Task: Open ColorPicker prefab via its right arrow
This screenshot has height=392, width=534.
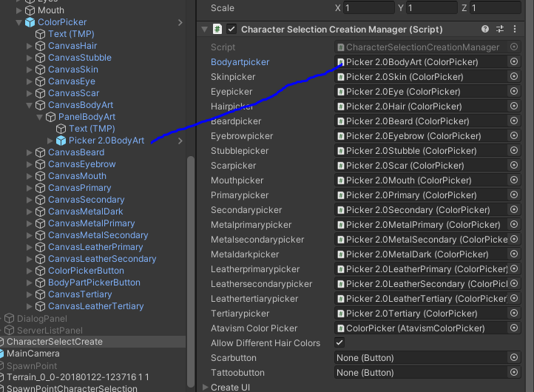Action: click(x=180, y=23)
